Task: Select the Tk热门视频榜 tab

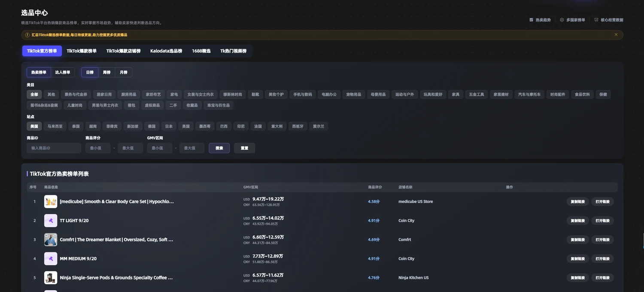Action: [x=234, y=51]
